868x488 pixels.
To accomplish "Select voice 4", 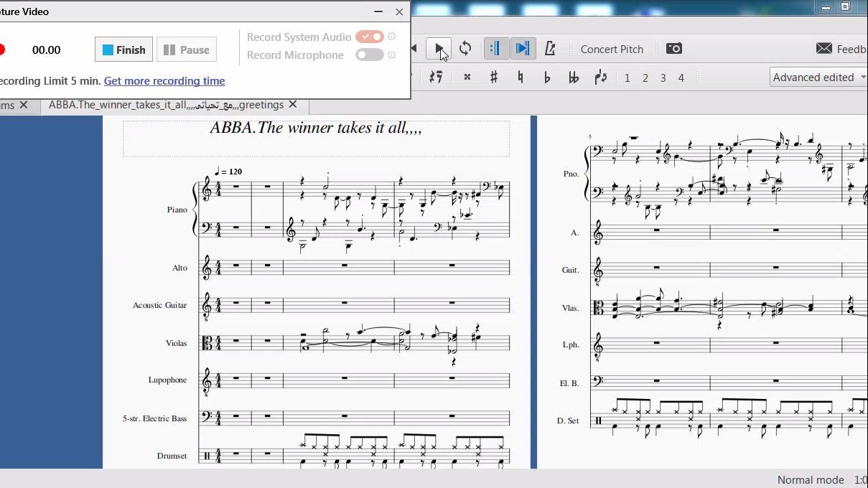I will pyautogui.click(x=681, y=78).
